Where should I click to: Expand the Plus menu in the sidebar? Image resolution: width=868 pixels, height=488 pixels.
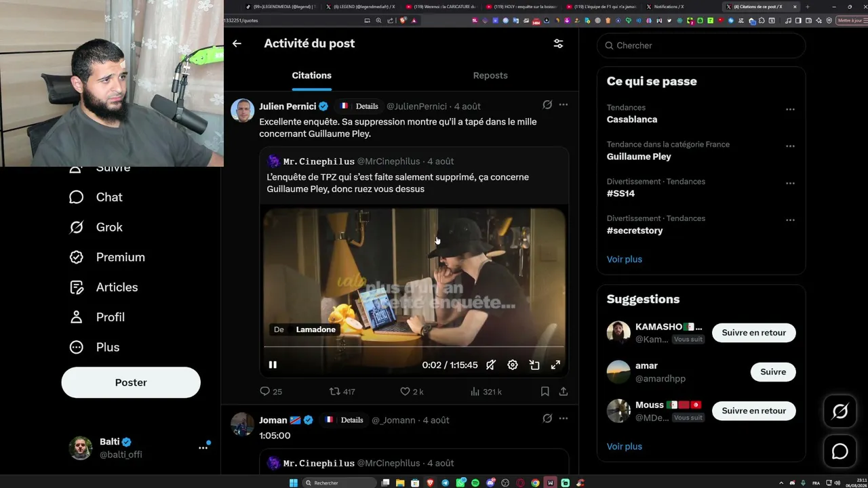coord(94,347)
